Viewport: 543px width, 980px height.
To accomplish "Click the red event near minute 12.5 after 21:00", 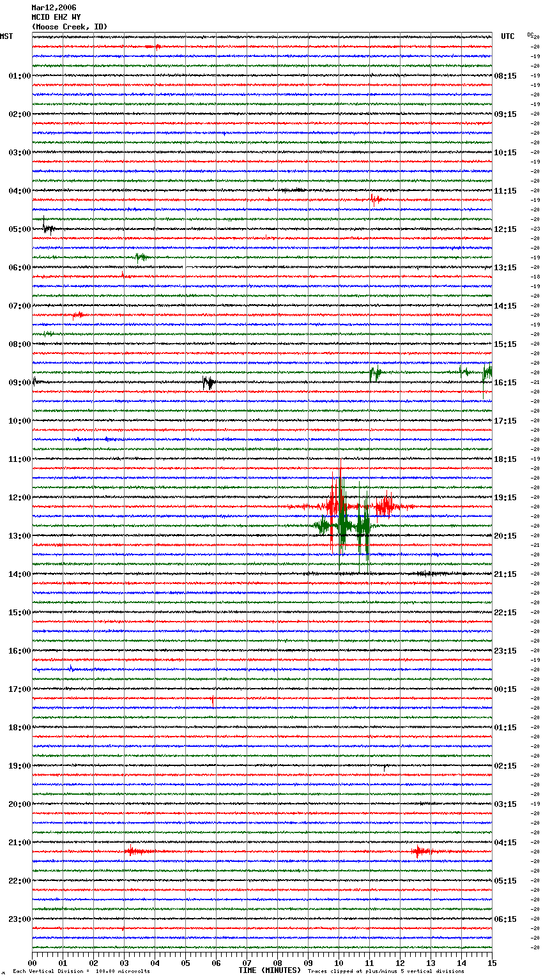I will pos(422,851).
